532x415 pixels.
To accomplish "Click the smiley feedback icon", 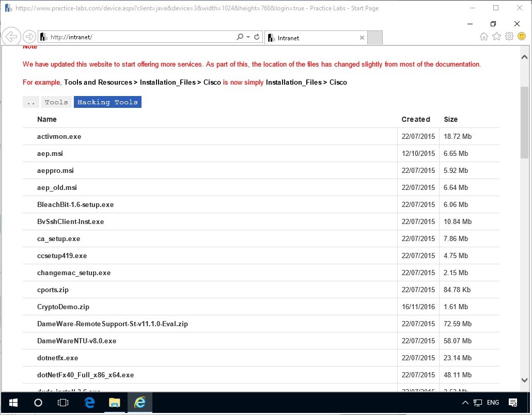I will pyautogui.click(x=522, y=37).
